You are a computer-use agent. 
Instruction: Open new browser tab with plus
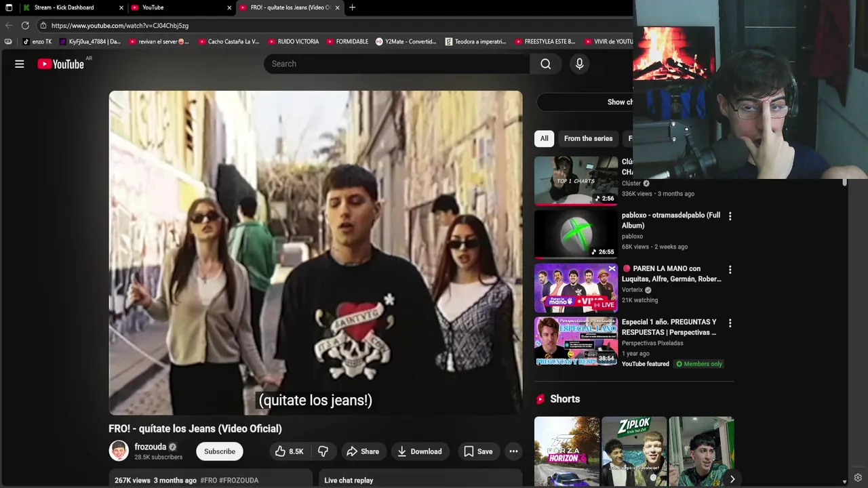352,7
